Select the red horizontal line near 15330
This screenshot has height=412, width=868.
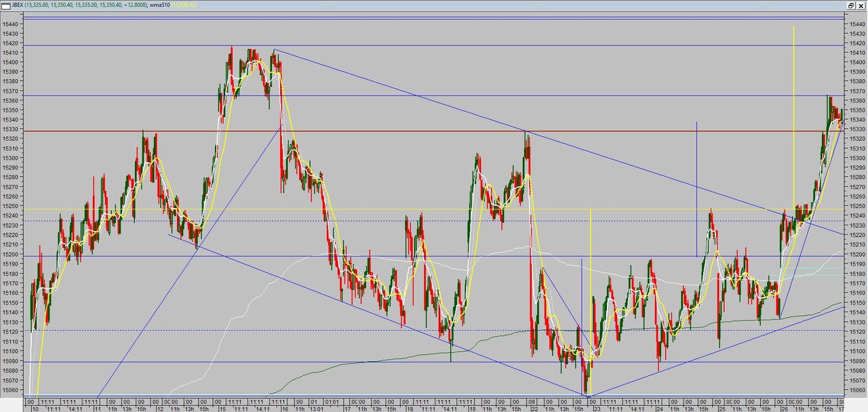[x=434, y=131]
